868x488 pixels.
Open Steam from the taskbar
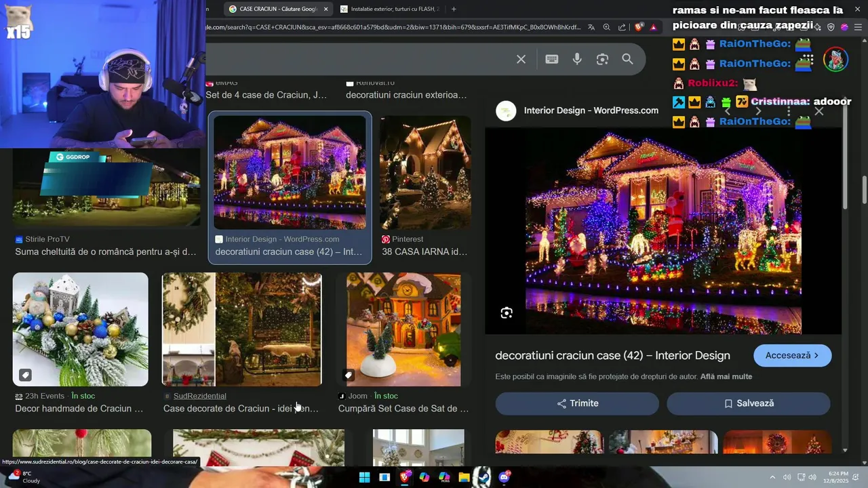click(484, 477)
